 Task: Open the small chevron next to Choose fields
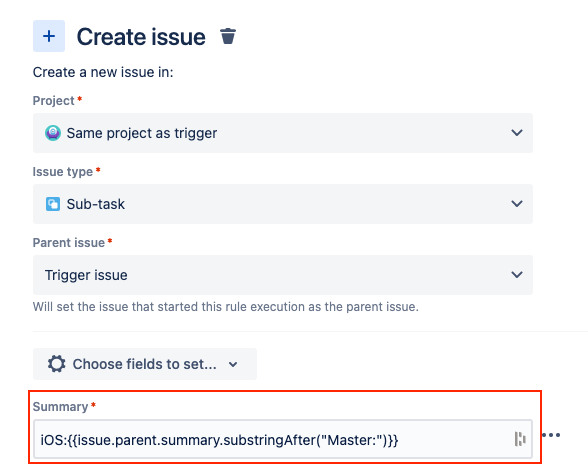point(233,364)
